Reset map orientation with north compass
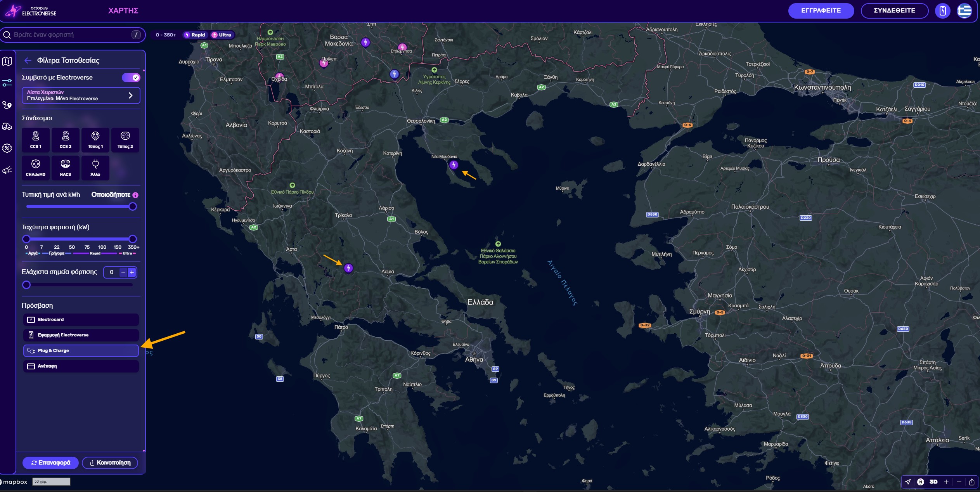The height and width of the screenshot is (492, 980). [921, 482]
